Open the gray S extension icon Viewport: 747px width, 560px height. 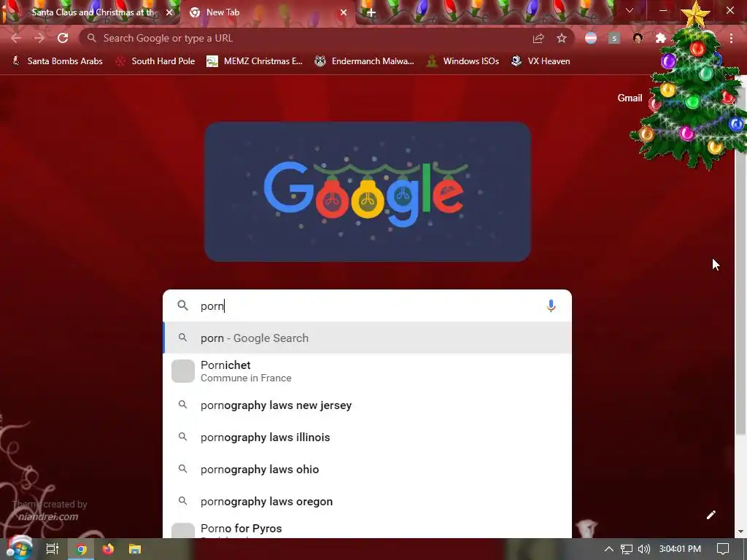[x=614, y=38]
